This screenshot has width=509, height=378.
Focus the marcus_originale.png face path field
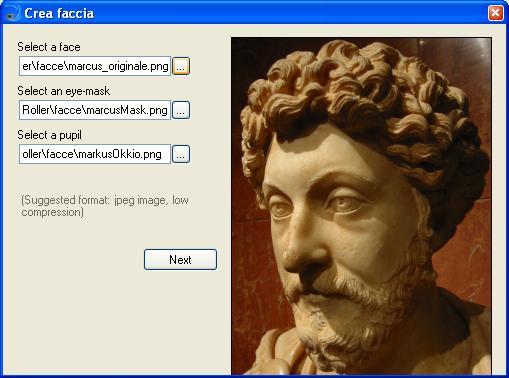(x=95, y=66)
